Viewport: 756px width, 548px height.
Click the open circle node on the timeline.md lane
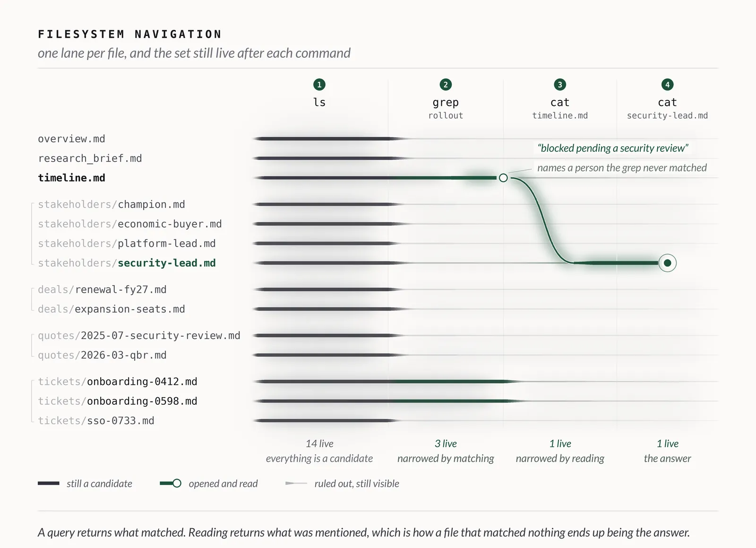tap(503, 178)
